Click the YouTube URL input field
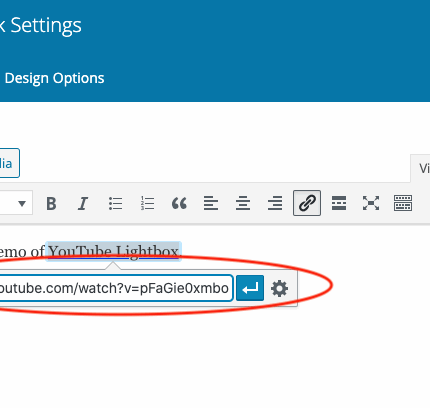This screenshot has width=430, height=408. tap(115, 288)
